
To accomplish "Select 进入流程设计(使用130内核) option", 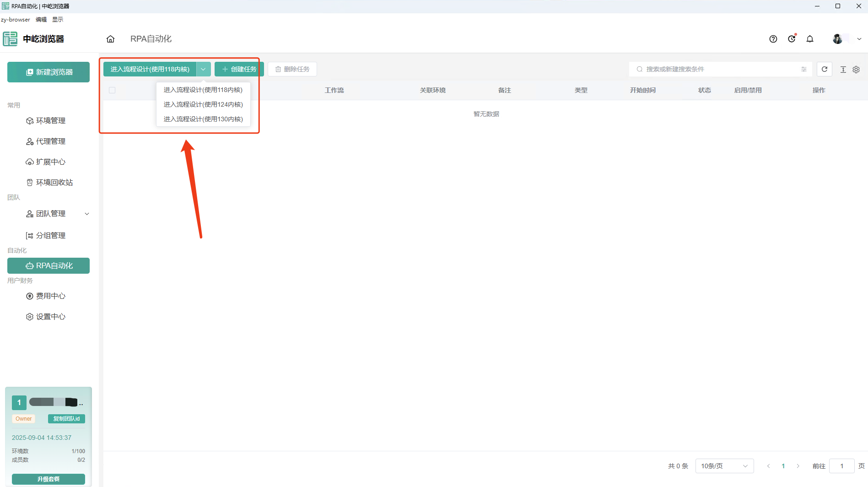I will [203, 119].
